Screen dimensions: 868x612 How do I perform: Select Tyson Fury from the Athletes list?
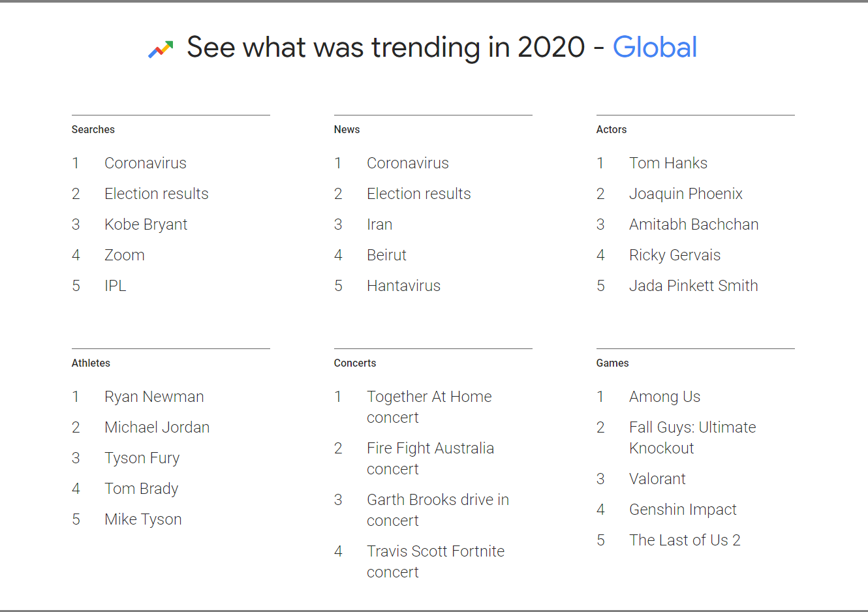142,457
